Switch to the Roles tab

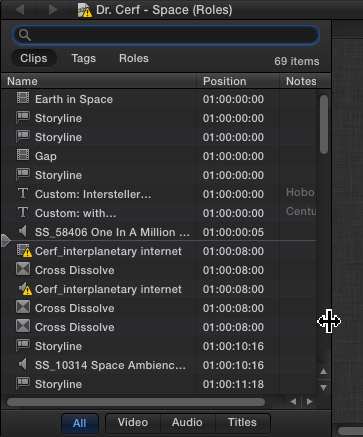(134, 58)
